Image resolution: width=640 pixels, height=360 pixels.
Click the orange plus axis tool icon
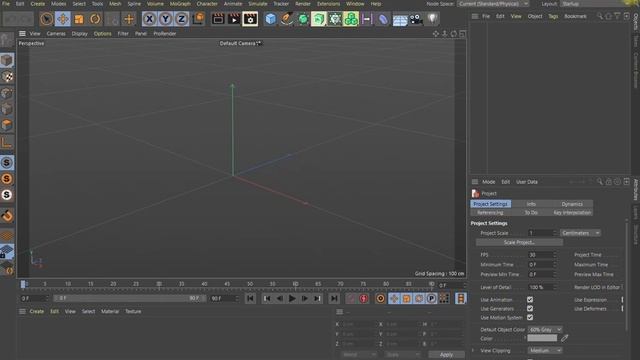(129, 19)
